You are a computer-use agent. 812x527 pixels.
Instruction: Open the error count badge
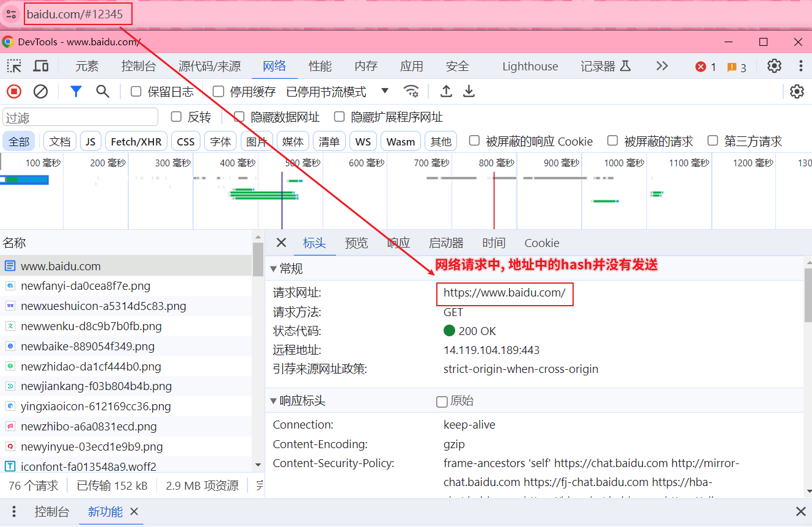(x=706, y=67)
